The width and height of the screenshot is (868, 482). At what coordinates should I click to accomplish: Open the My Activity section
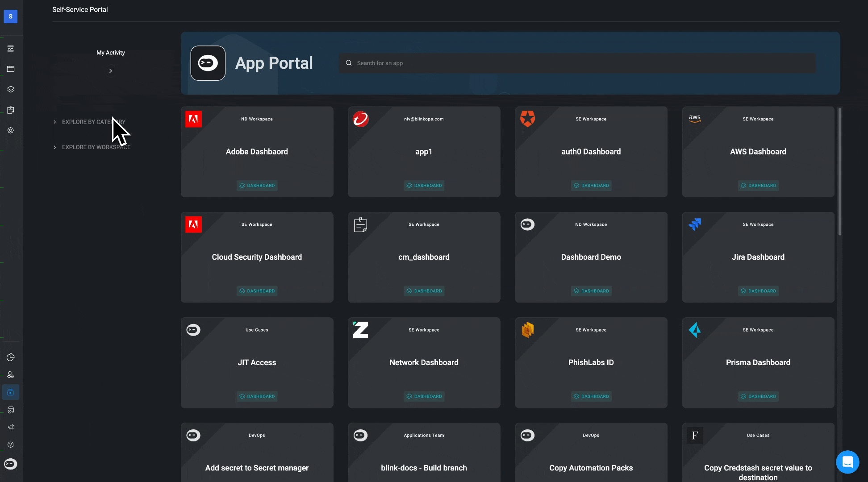point(111,53)
